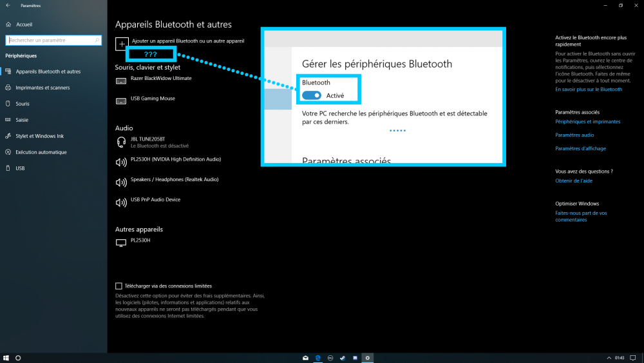
Task: Focus the Rechercher un paramètre search field
Action: click(x=53, y=40)
